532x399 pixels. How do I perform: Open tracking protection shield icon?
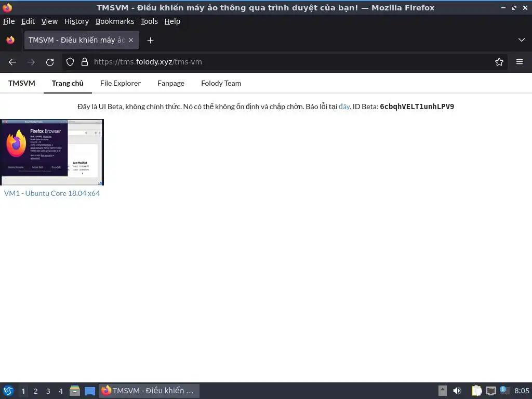click(70, 62)
